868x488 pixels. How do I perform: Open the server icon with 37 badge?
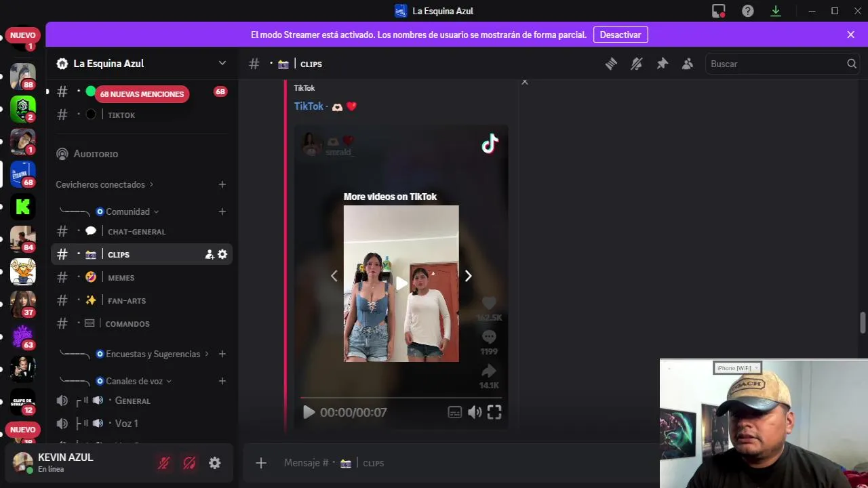(x=23, y=304)
